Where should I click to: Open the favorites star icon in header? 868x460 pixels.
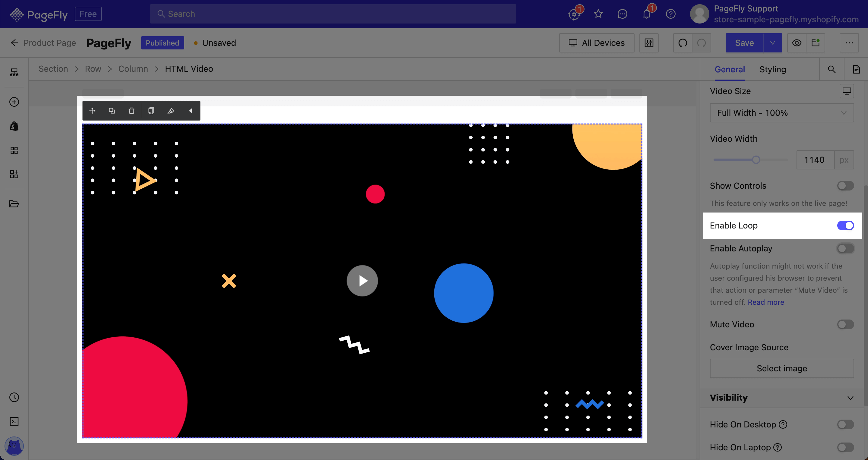pyautogui.click(x=598, y=14)
